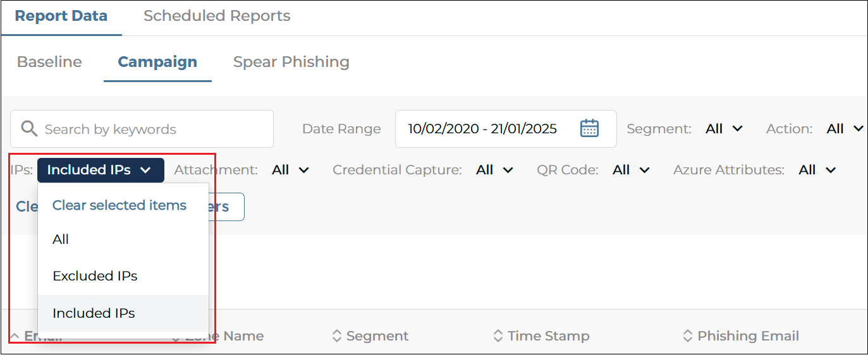Click the calendar icon in Date Range

[589, 128]
